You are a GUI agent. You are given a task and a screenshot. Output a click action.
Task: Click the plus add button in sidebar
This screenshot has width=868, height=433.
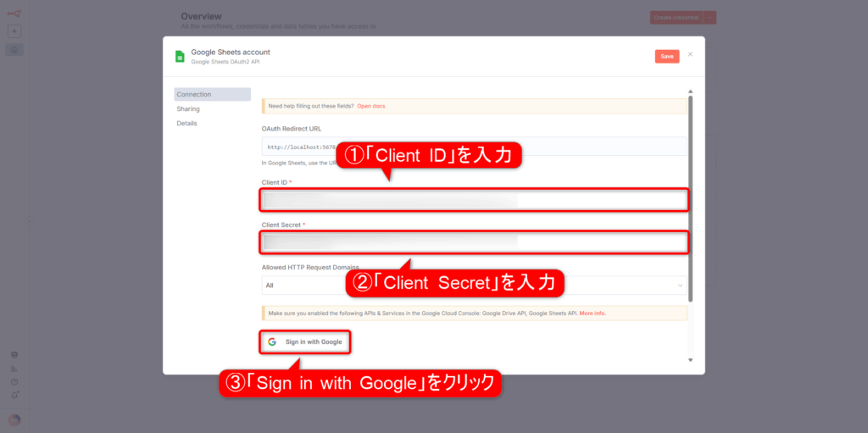14,31
